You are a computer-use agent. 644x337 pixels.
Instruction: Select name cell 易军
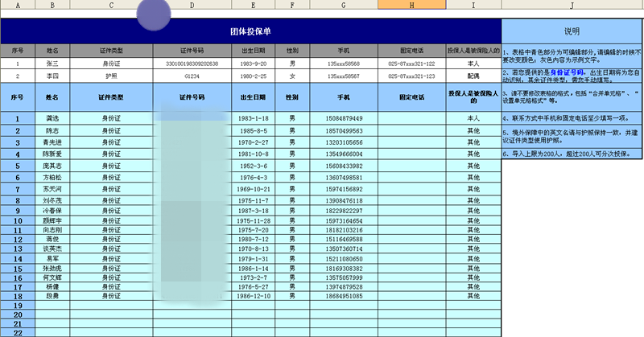[52, 259]
